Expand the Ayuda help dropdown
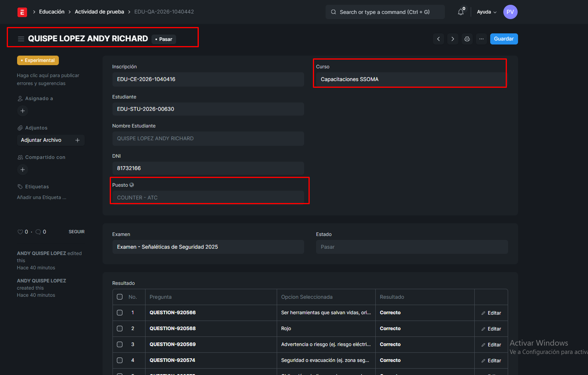588x375 pixels. coord(487,12)
